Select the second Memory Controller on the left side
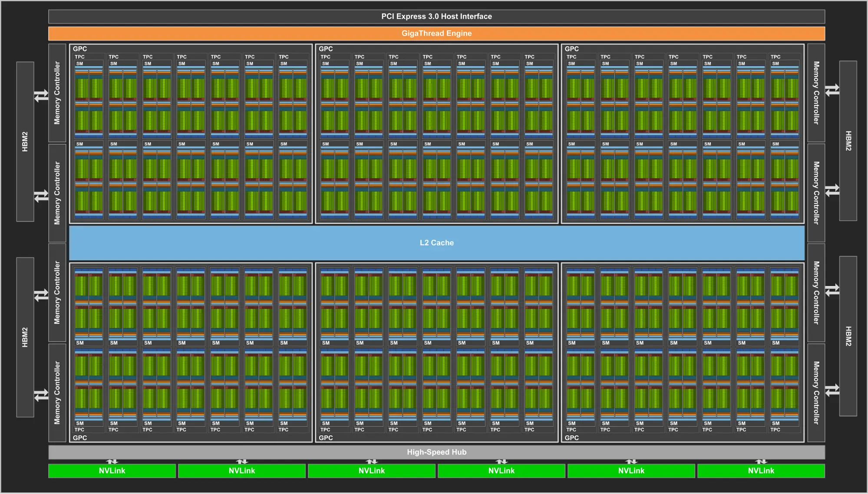This screenshot has width=868, height=494. (x=57, y=193)
